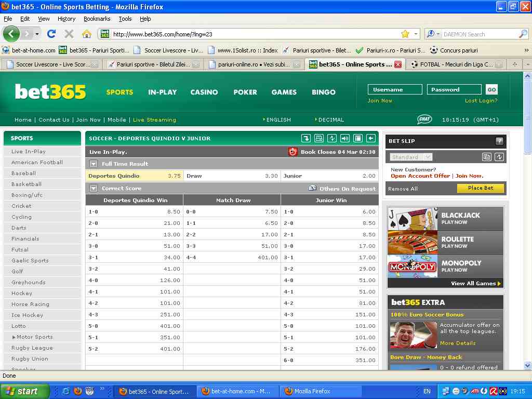Click the Open Account Offer link
Screen dimensions: 532x399
(x=420, y=176)
